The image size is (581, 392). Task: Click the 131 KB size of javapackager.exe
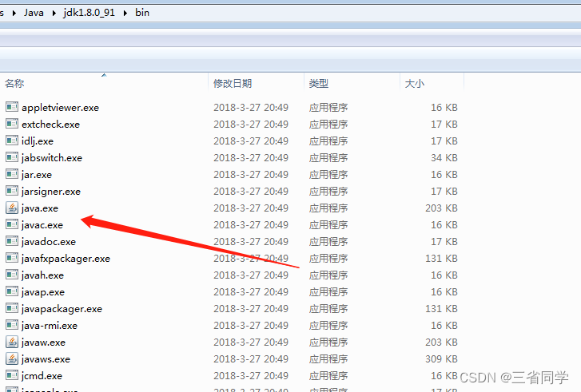(x=441, y=308)
